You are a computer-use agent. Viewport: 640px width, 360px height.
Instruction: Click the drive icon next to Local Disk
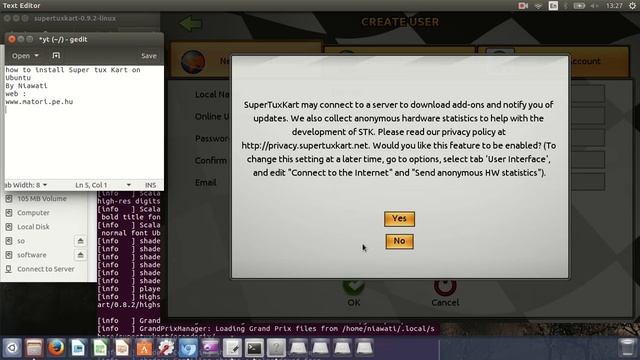point(9,227)
